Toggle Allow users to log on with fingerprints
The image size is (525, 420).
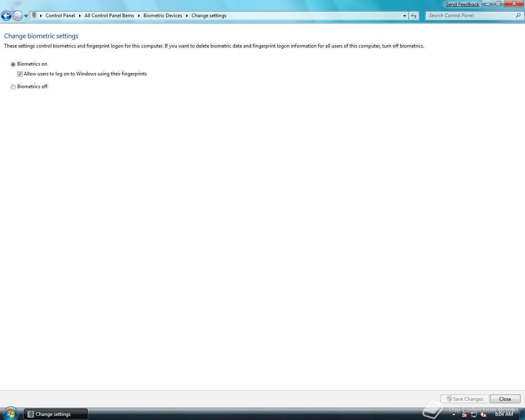click(x=20, y=74)
